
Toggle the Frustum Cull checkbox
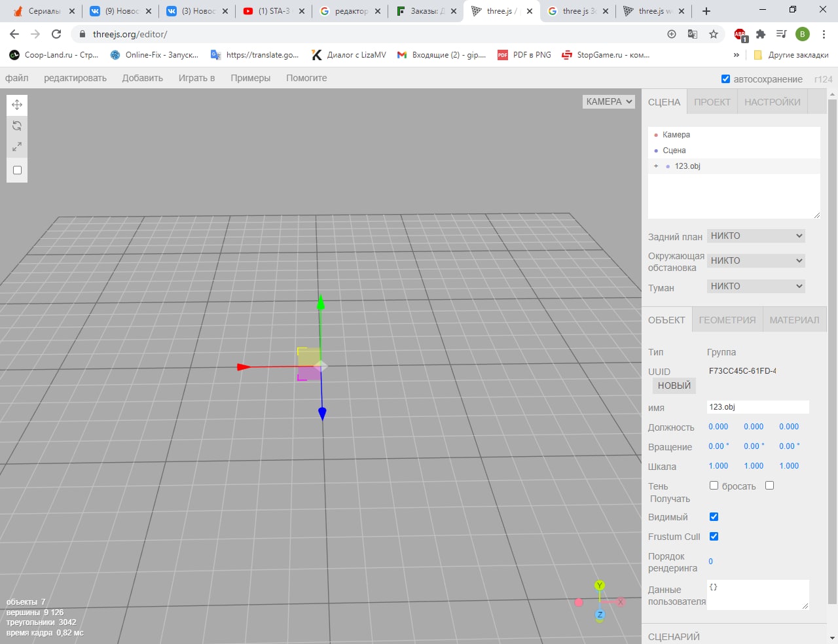click(x=714, y=537)
